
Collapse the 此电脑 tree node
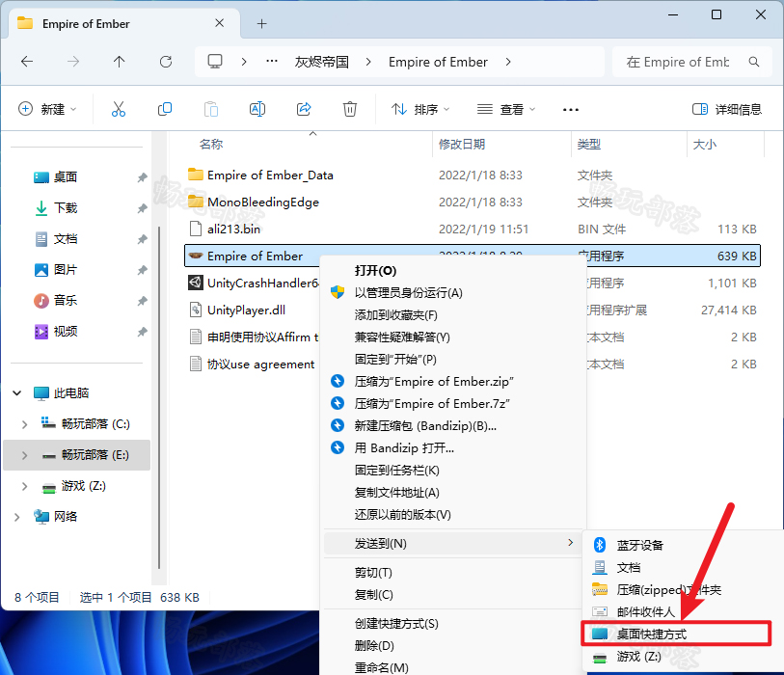click(17, 393)
